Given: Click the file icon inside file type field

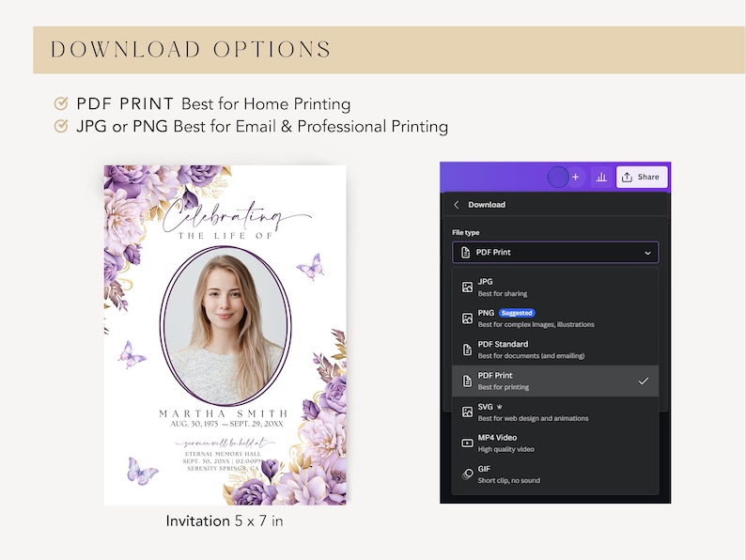Looking at the screenshot, I should [465, 252].
